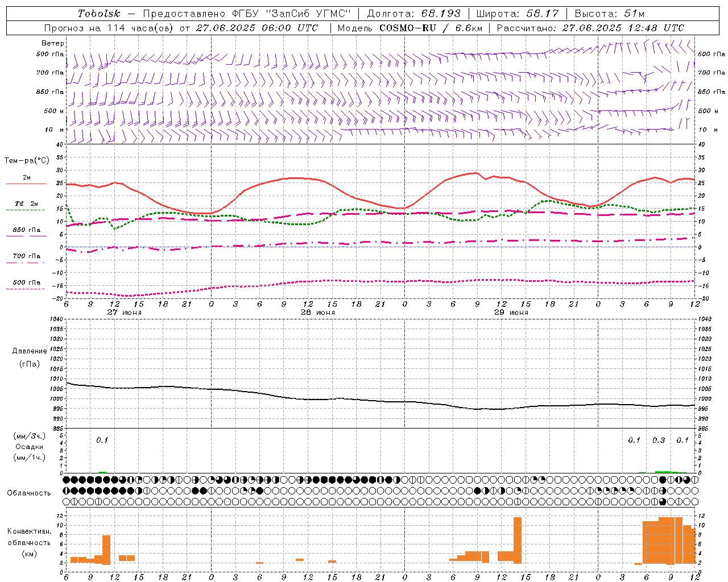Click the Осадки precipitation label
Screen dimensions: 728x582
click(x=30, y=447)
